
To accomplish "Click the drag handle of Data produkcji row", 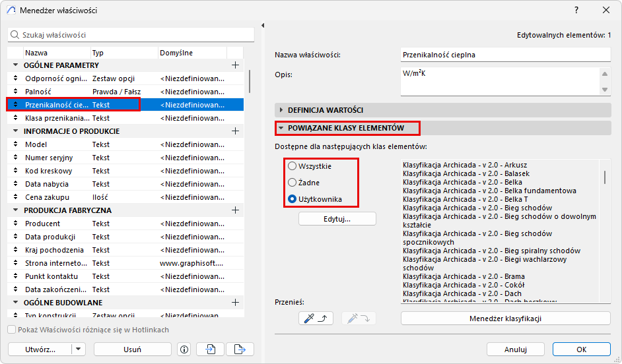I will point(15,237).
